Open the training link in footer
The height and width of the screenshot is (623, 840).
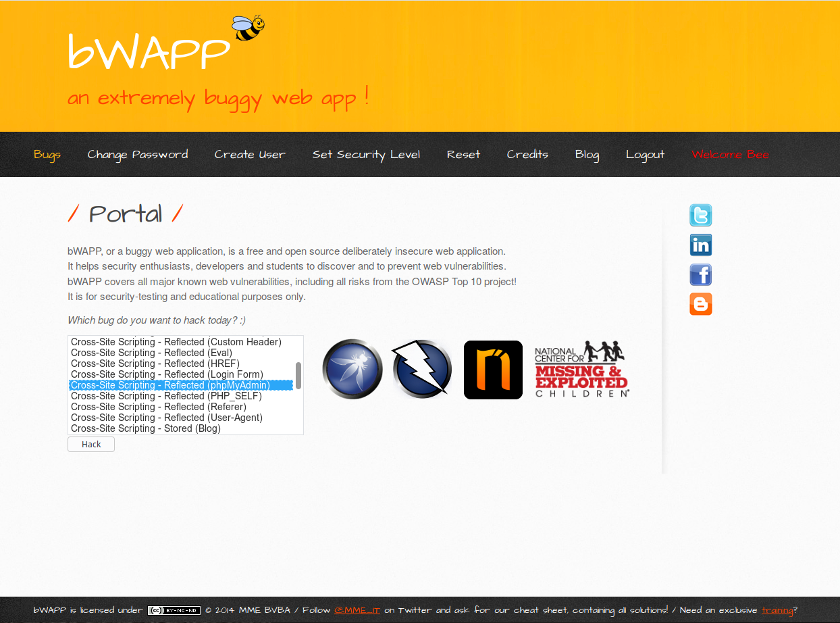(x=777, y=610)
